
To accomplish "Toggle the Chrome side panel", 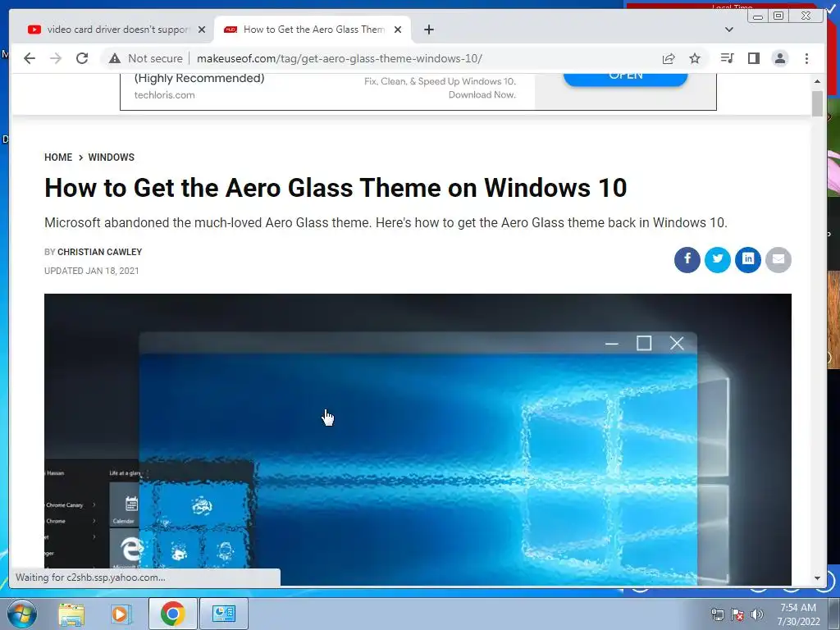I will pyautogui.click(x=754, y=58).
